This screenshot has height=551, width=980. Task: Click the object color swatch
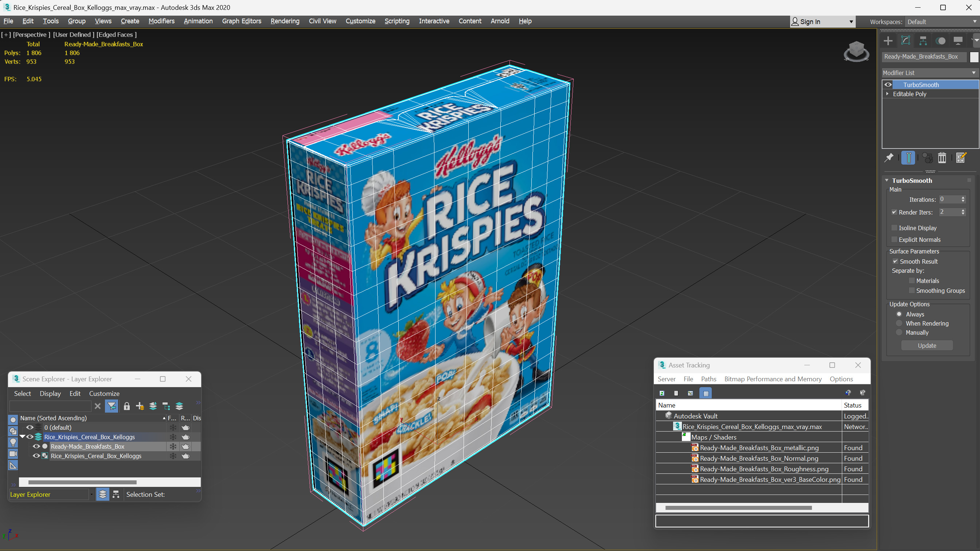[x=974, y=57]
